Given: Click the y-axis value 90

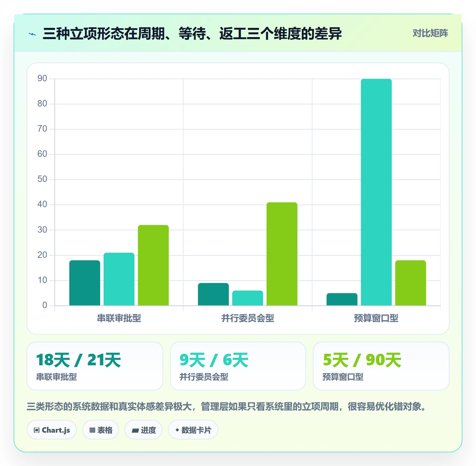Looking at the screenshot, I should coord(42,79).
